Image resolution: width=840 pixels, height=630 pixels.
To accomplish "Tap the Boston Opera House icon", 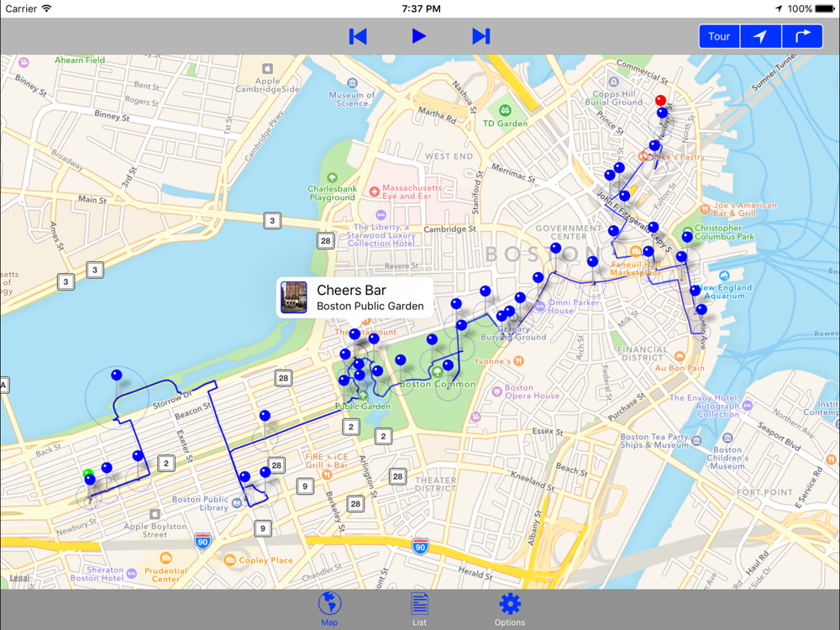I will [x=496, y=391].
